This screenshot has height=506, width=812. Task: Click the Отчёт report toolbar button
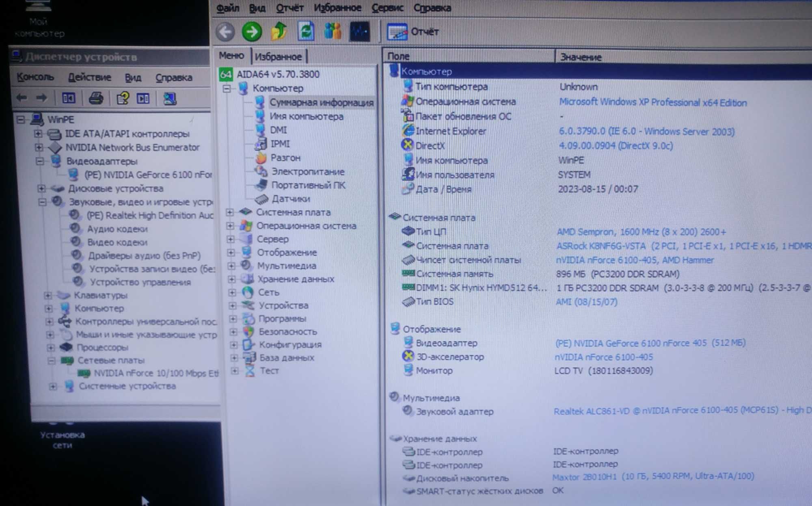413,32
